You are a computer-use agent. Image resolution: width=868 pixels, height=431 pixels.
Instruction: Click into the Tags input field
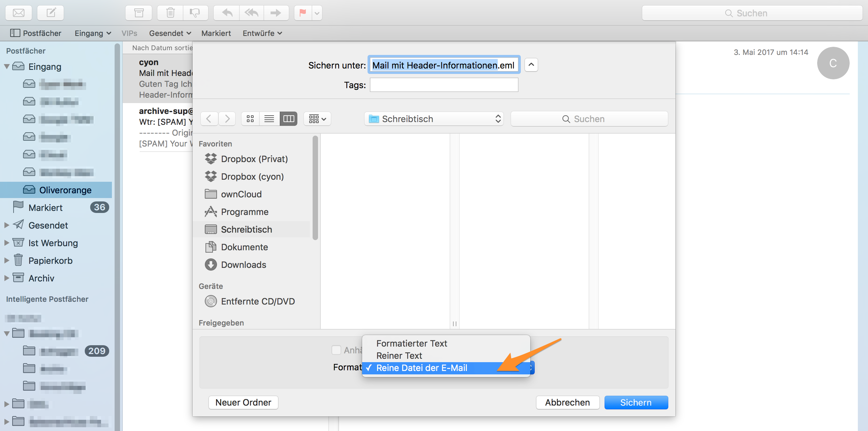[443, 85]
